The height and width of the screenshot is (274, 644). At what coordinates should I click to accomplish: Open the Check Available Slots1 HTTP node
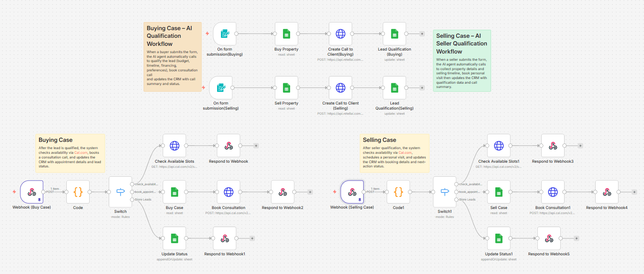[x=499, y=146]
